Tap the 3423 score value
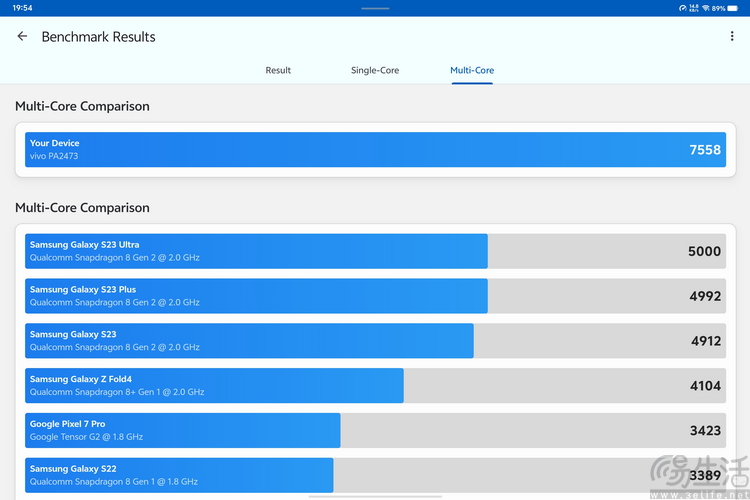The width and height of the screenshot is (750, 500). 706,431
